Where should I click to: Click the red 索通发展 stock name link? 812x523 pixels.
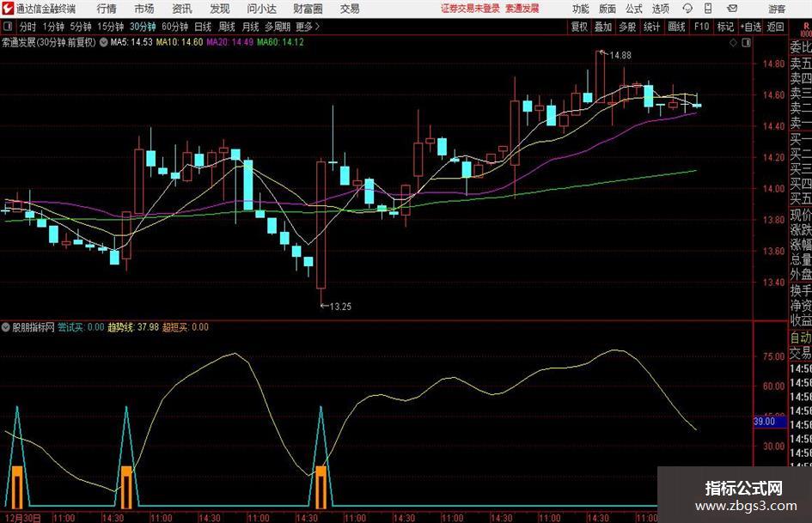(x=522, y=9)
